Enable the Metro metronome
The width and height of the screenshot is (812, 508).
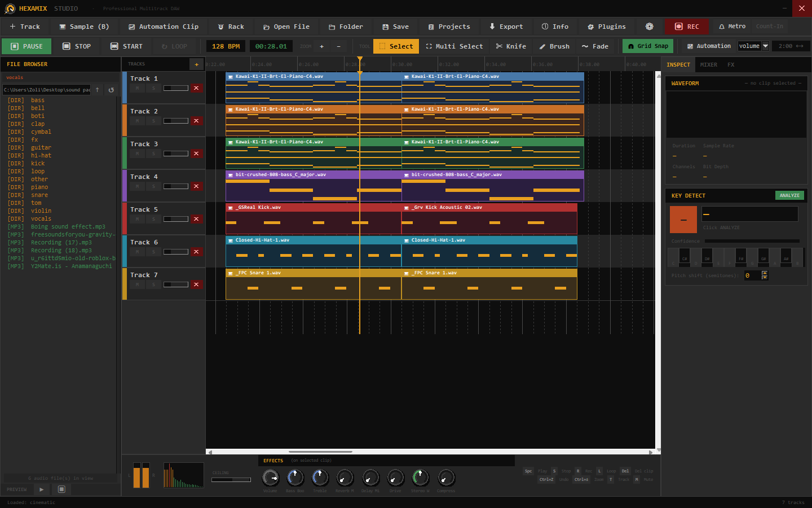click(732, 27)
